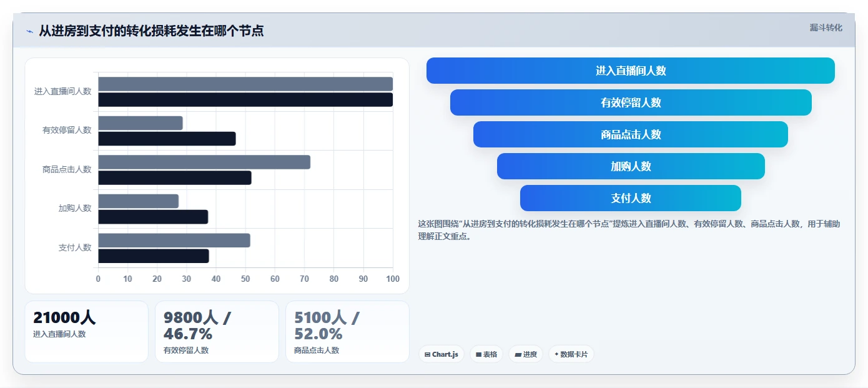Click the x-axis tick value 100
Viewport: 868px width, 388px height.
click(393, 279)
